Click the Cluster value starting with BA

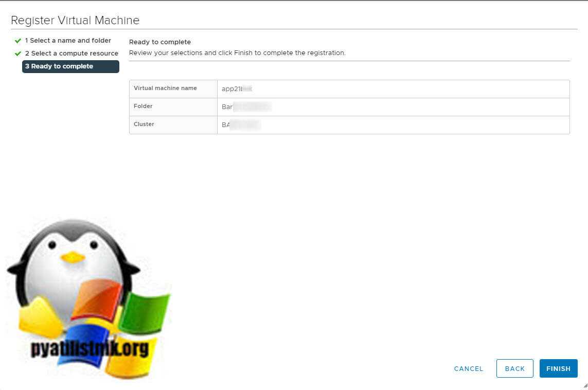click(x=241, y=125)
